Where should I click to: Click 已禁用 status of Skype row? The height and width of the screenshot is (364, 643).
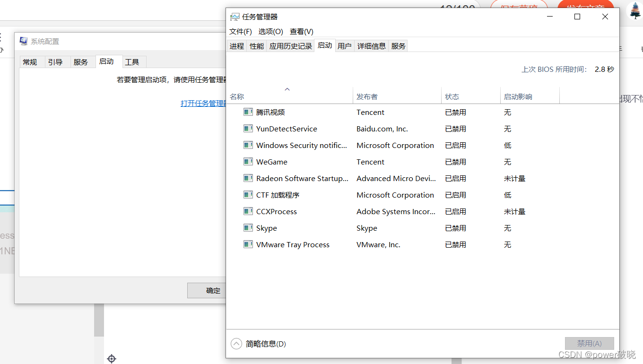[x=456, y=228]
